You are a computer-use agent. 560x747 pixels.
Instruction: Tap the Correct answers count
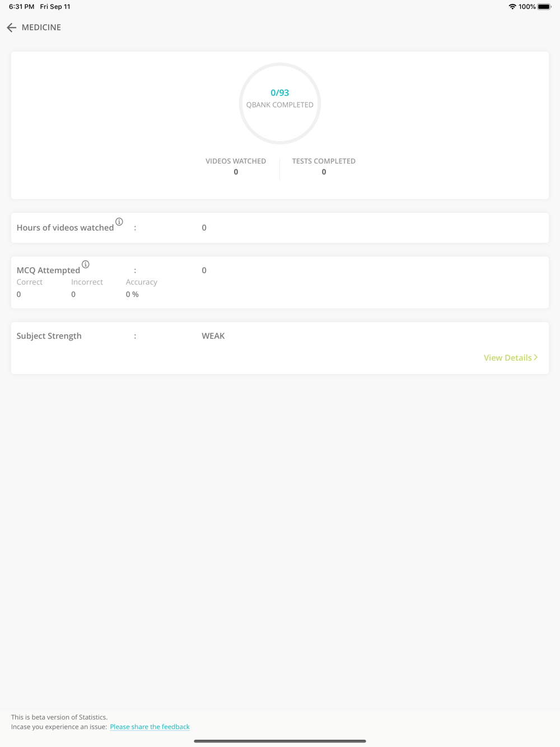pyautogui.click(x=19, y=295)
